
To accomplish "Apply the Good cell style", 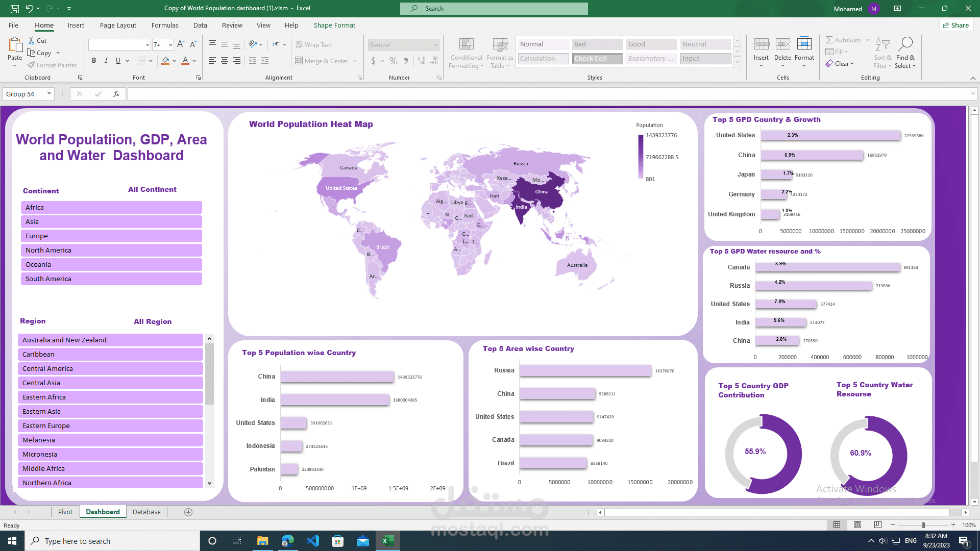I will point(651,44).
